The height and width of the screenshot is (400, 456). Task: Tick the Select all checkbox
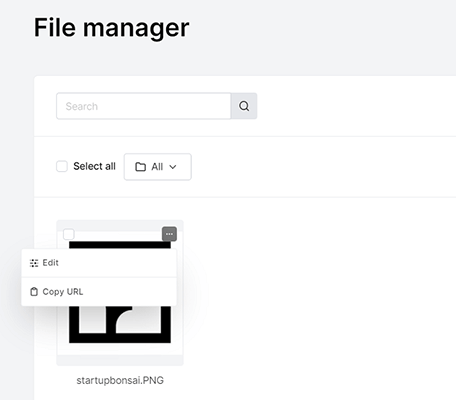[x=62, y=166]
